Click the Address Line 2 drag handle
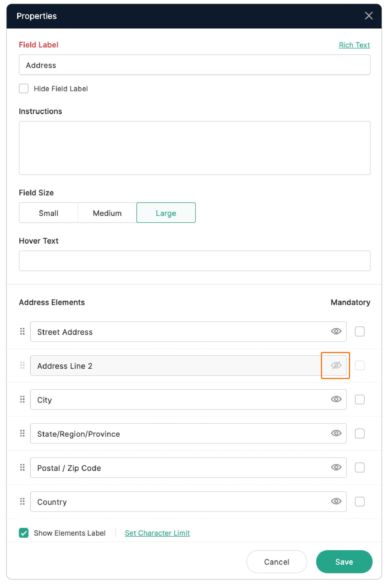The width and height of the screenshot is (392, 588). pos(22,365)
